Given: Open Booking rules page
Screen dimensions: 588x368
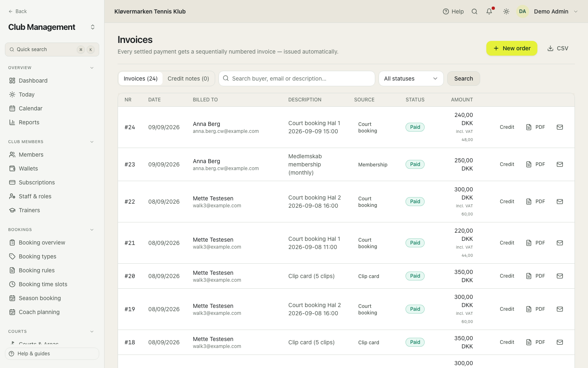Looking at the screenshot, I should 52,270.
